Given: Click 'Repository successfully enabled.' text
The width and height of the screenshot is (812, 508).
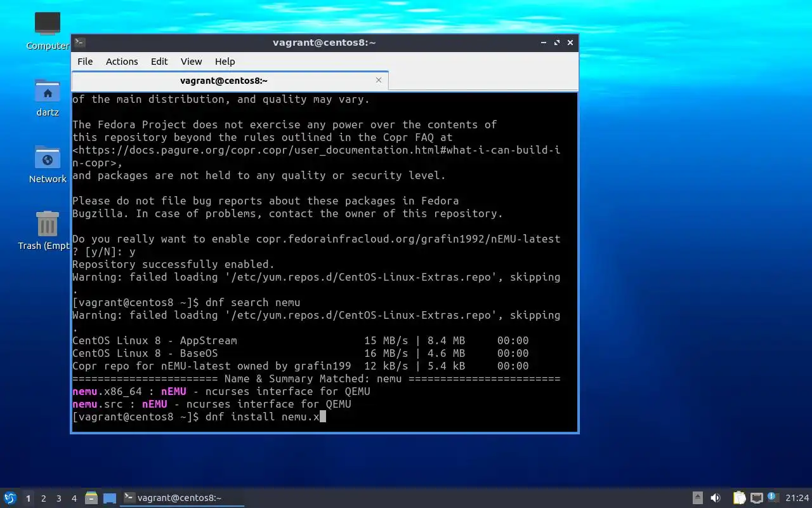Looking at the screenshot, I should coord(173,265).
